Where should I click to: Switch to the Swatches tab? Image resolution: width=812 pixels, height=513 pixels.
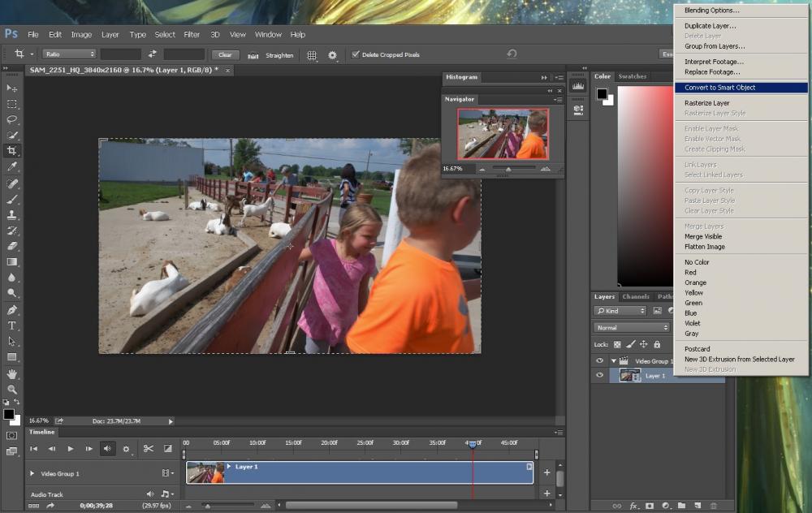point(633,76)
